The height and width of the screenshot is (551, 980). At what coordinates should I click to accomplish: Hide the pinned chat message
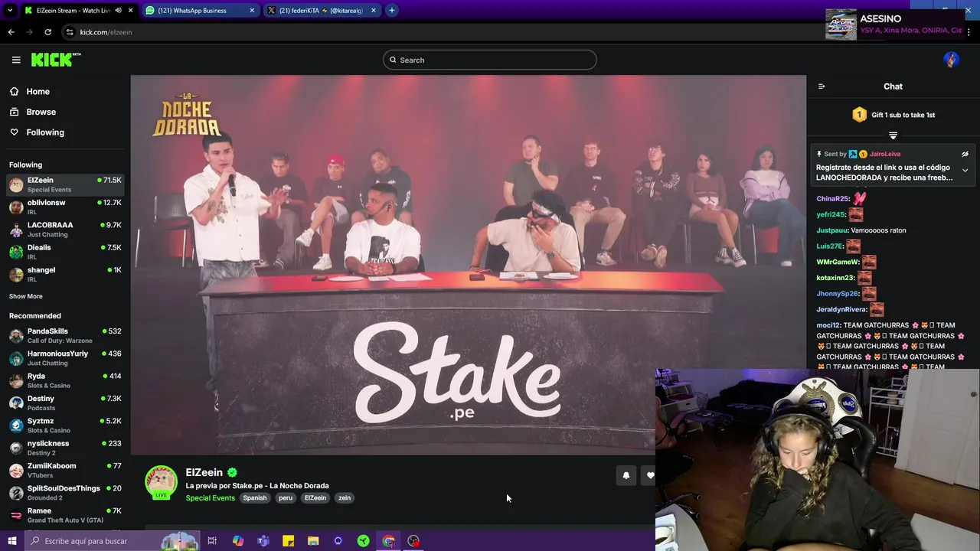click(x=965, y=154)
